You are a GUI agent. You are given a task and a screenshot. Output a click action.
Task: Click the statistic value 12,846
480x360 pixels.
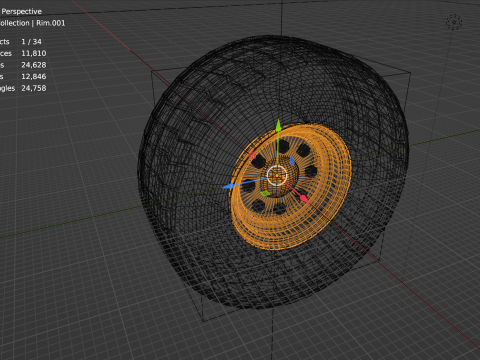click(34, 77)
